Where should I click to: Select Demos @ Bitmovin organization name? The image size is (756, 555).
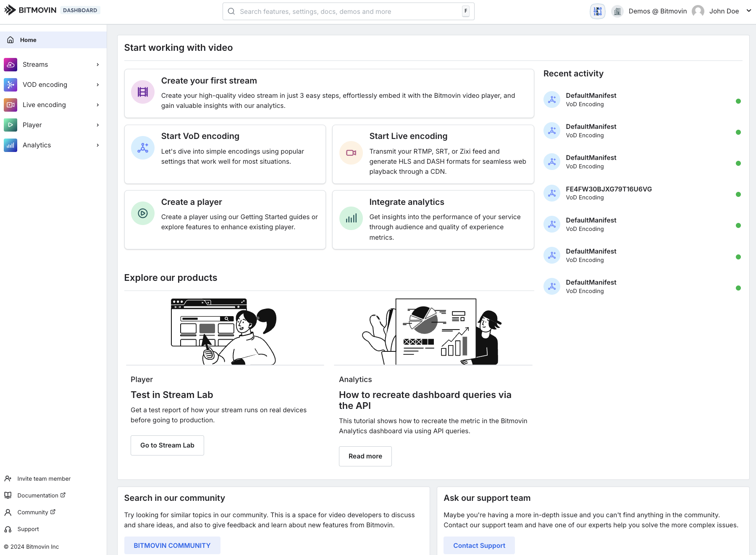(x=658, y=11)
